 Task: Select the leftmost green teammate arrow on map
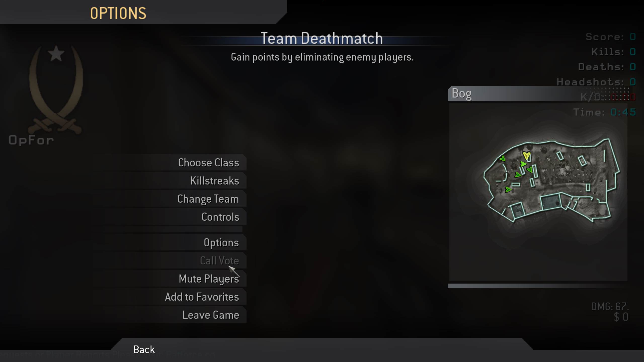coord(502,159)
